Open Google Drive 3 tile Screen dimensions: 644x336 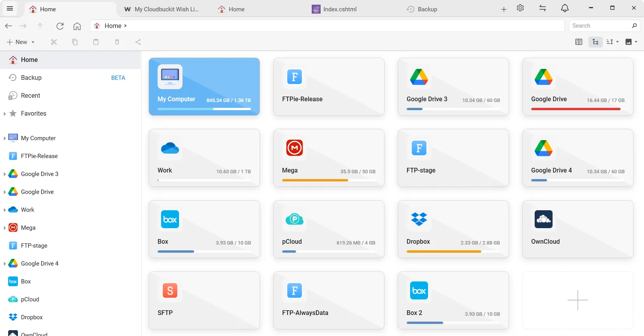[453, 86]
